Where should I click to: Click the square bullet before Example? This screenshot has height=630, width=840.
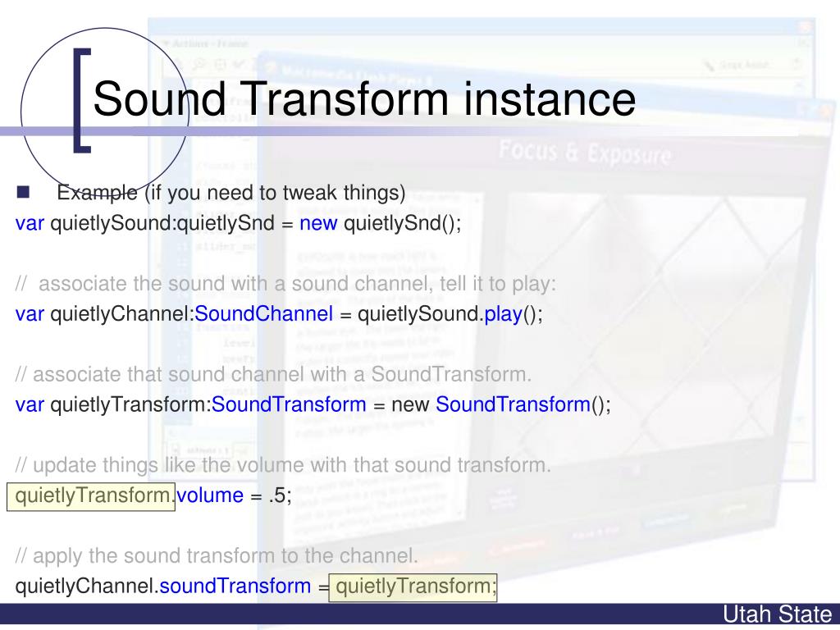click(x=23, y=192)
